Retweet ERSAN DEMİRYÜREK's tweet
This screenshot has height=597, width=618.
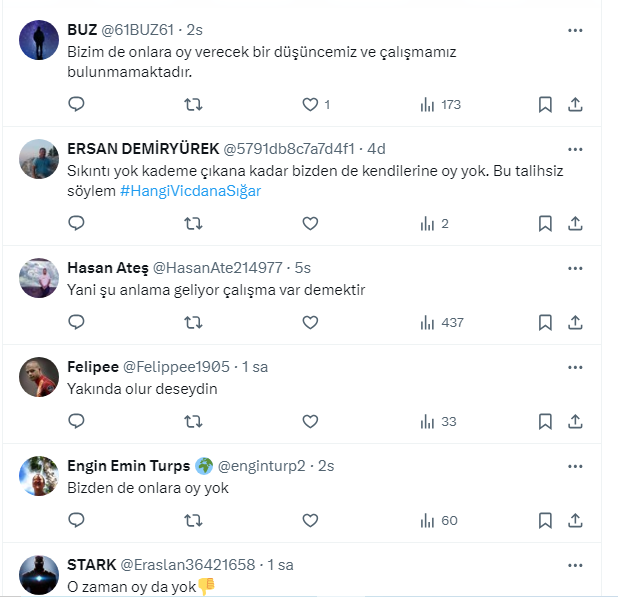coord(194,223)
